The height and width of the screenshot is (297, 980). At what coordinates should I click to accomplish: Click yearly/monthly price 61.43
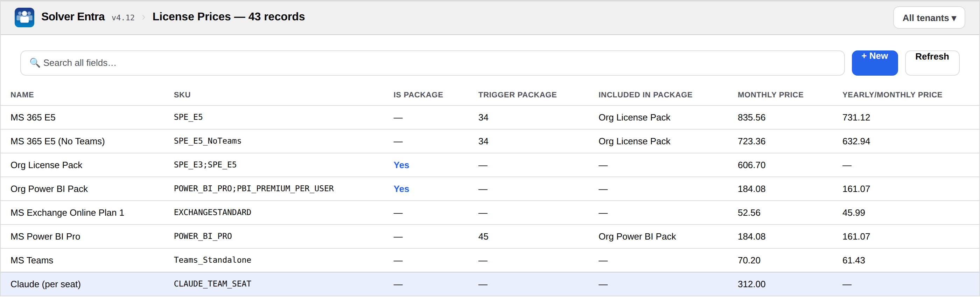point(853,261)
